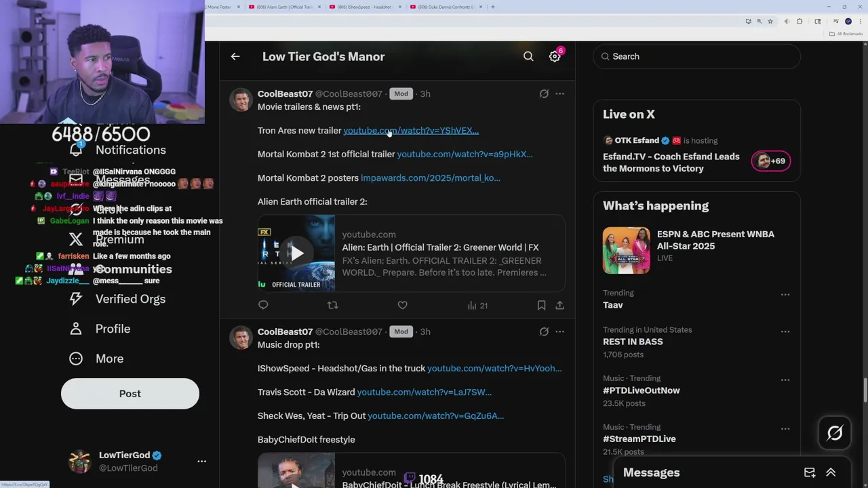Image resolution: width=868 pixels, height=488 pixels.
Task: Open Chrome extensions puzzle icon
Action: pos(800,21)
